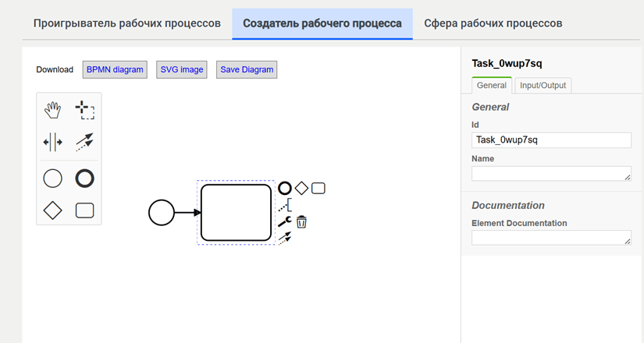Open change type wrench for task

click(285, 222)
